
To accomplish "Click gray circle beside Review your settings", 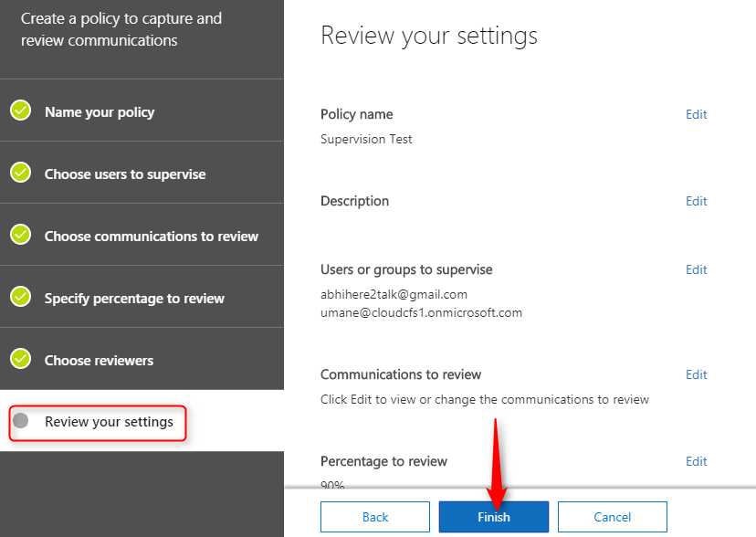I will [x=21, y=421].
